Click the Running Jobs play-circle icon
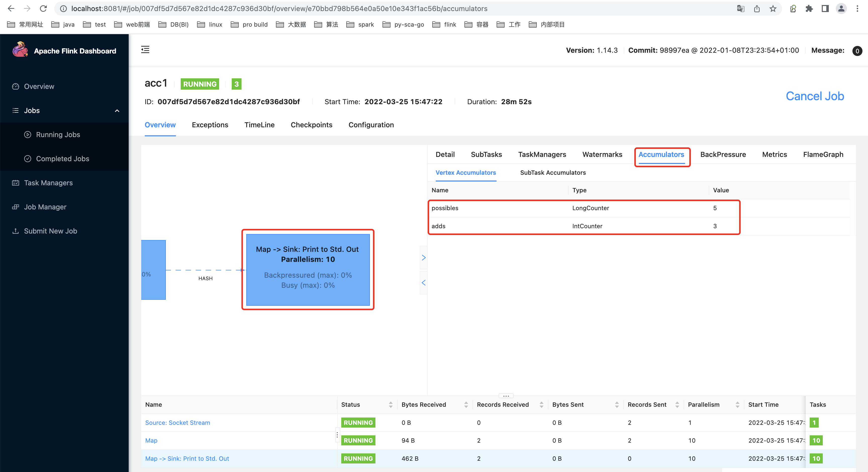This screenshot has width=868, height=472. pyautogui.click(x=28, y=135)
